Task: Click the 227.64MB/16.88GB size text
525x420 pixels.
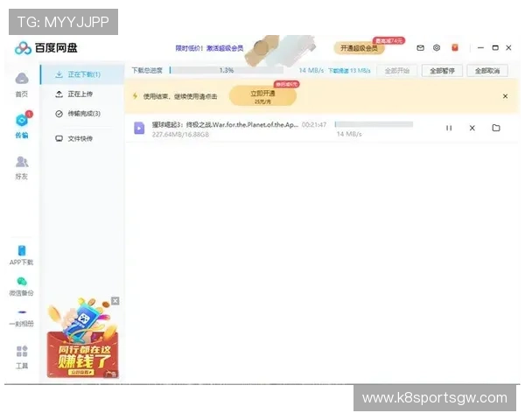Action: tap(180, 134)
